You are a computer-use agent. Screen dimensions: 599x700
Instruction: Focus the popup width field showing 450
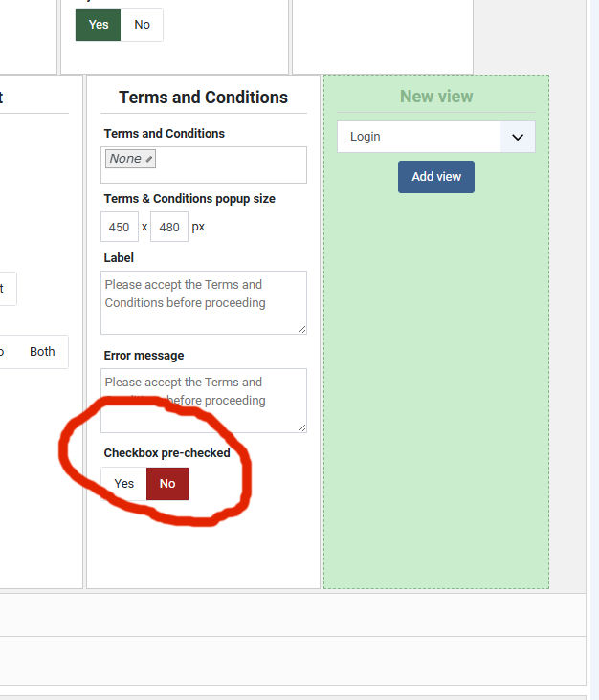point(120,227)
